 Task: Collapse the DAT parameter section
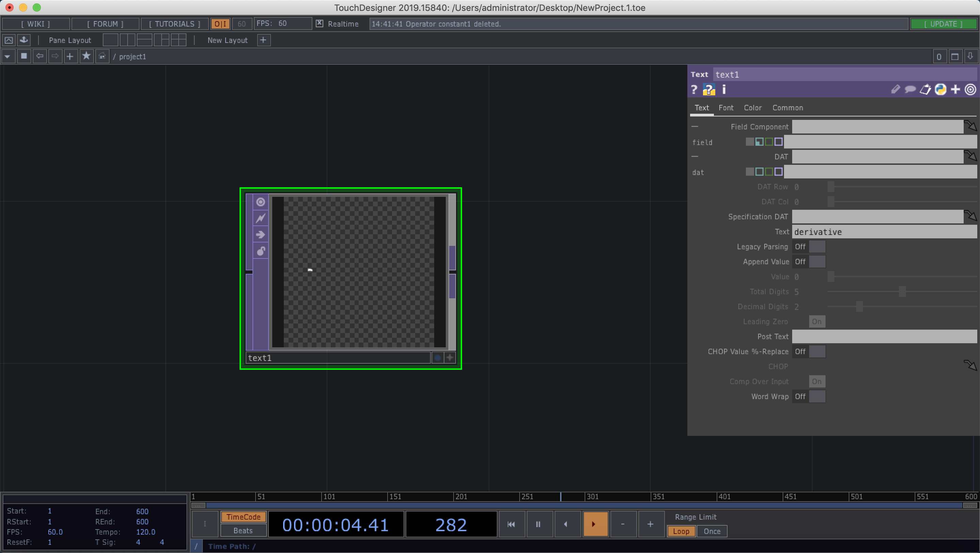[696, 156]
